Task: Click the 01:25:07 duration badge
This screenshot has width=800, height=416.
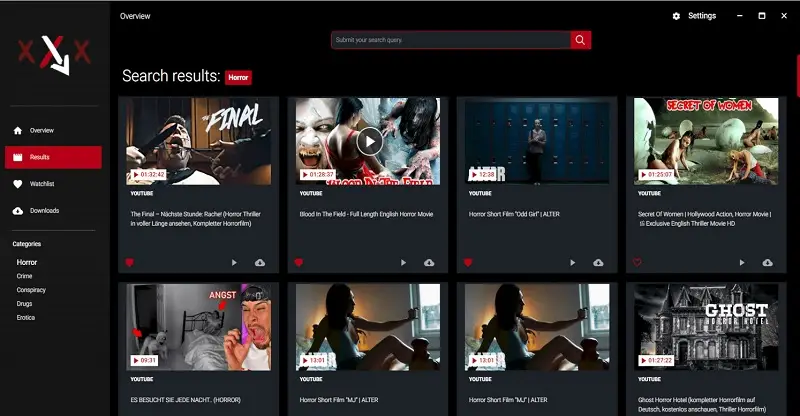Action: 656,175
